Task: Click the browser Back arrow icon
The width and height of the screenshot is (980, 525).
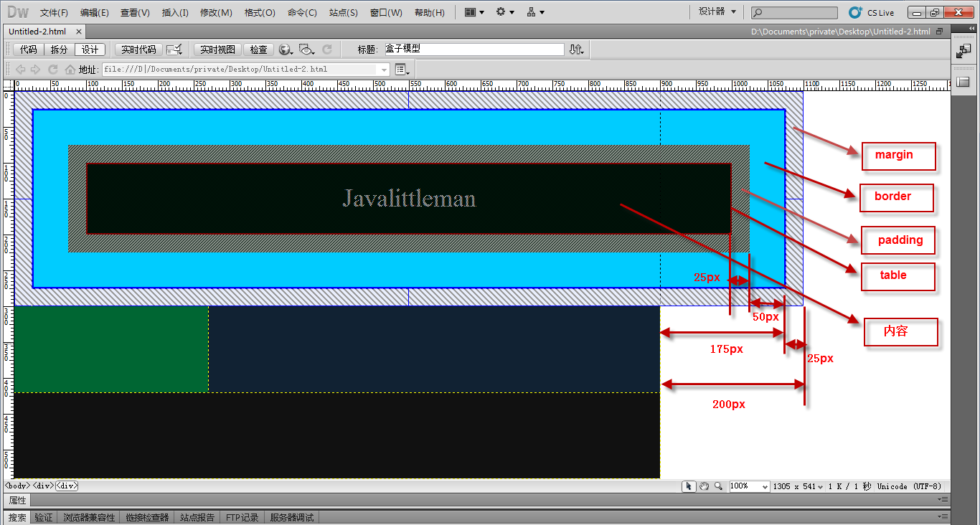Action: [20, 70]
